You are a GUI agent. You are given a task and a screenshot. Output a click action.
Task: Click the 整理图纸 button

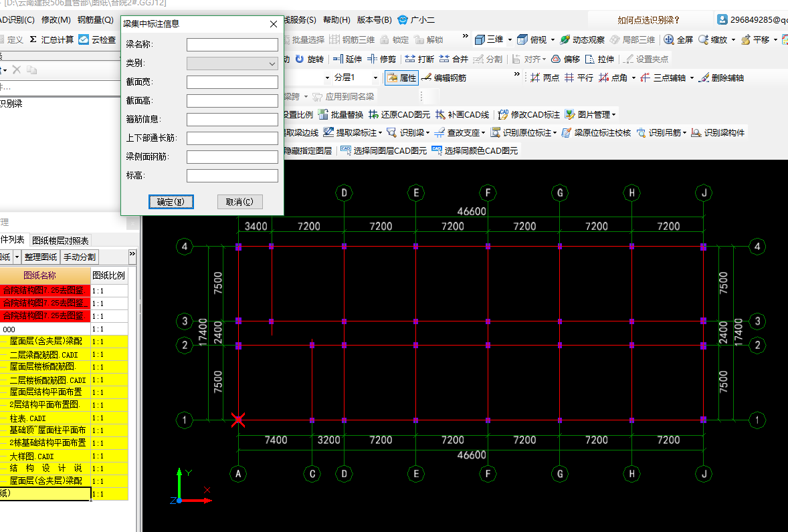41,257
